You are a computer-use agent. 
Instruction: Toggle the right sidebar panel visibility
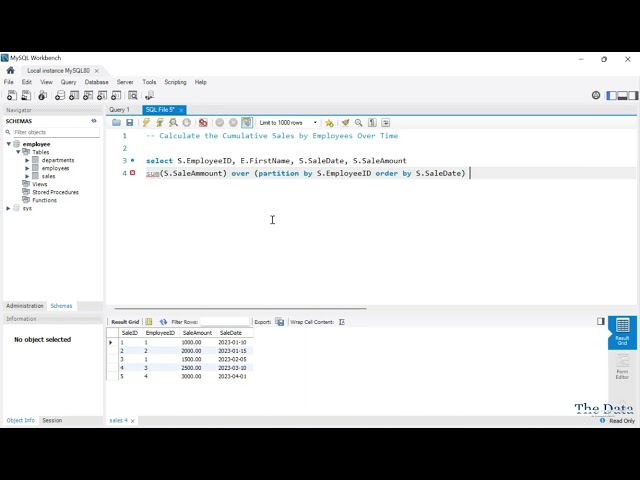click(633, 96)
